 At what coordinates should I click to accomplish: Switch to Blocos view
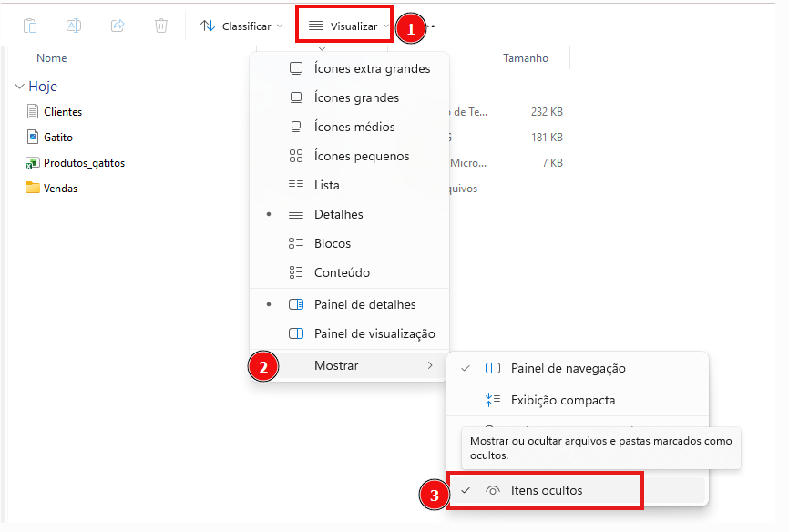coord(349,243)
